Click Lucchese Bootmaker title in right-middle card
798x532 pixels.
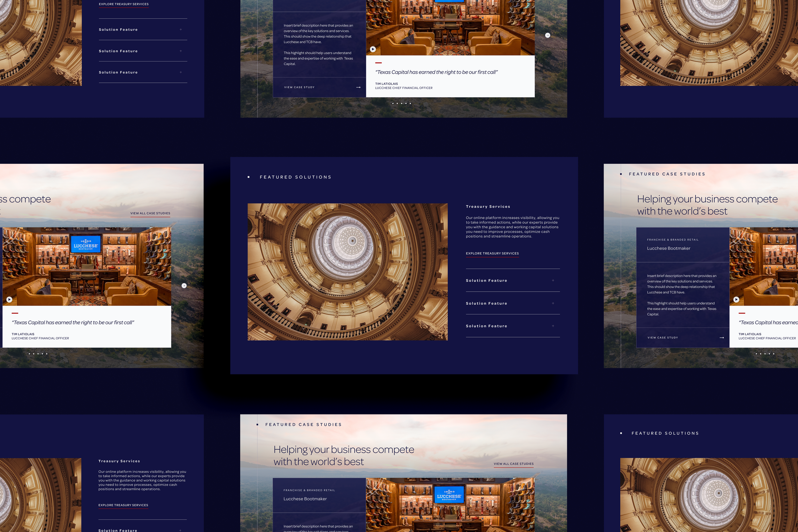(x=668, y=248)
